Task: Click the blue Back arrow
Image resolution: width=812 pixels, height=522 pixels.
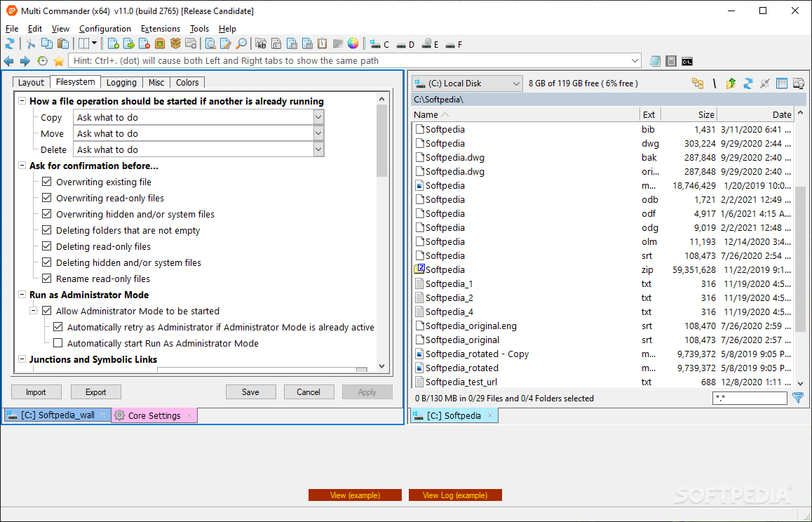Action: click(9, 61)
